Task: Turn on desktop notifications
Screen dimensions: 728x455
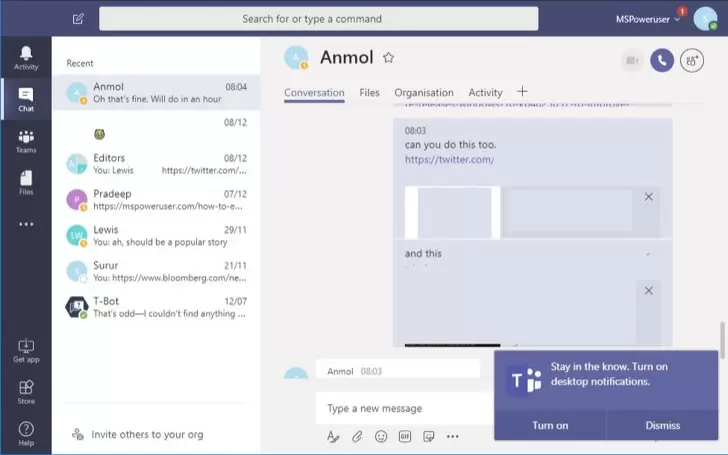Action: (550, 425)
